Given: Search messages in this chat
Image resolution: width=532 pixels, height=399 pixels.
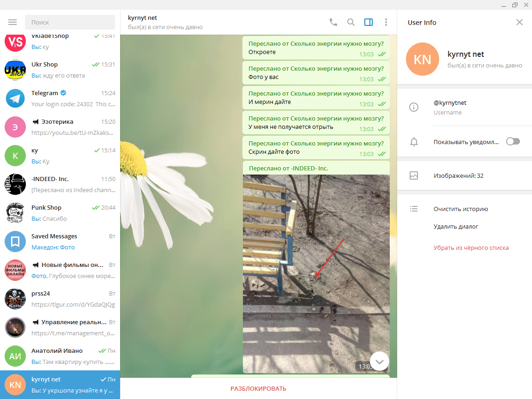Looking at the screenshot, I should [x=351, y=22].
